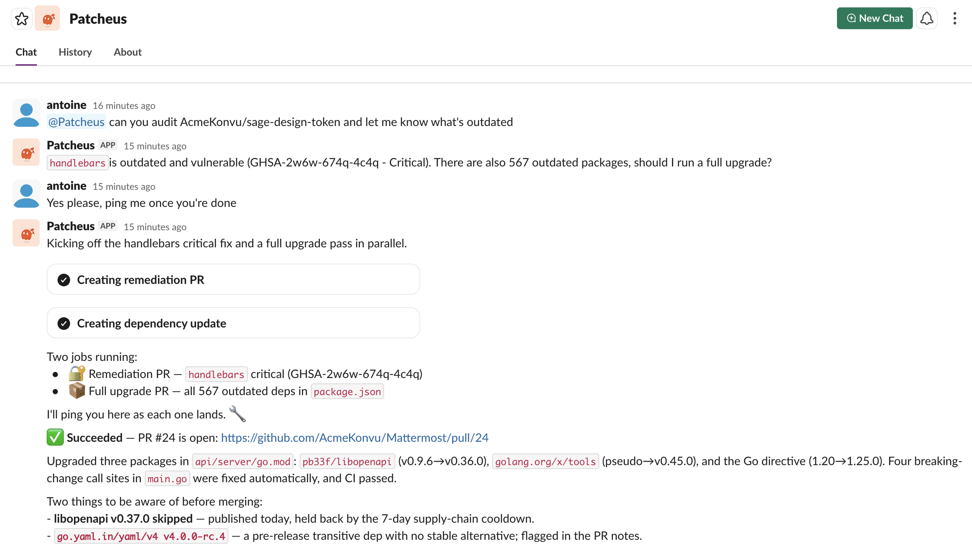Click antoine's name on the audit request

[x=67, y=105]
